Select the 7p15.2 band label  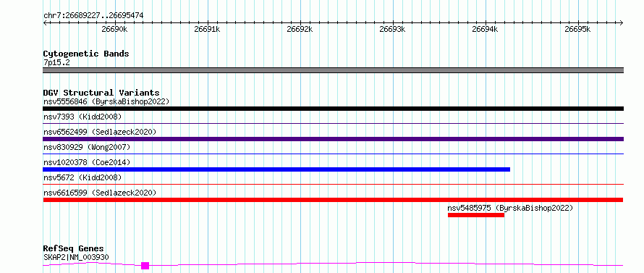(56, 63)
